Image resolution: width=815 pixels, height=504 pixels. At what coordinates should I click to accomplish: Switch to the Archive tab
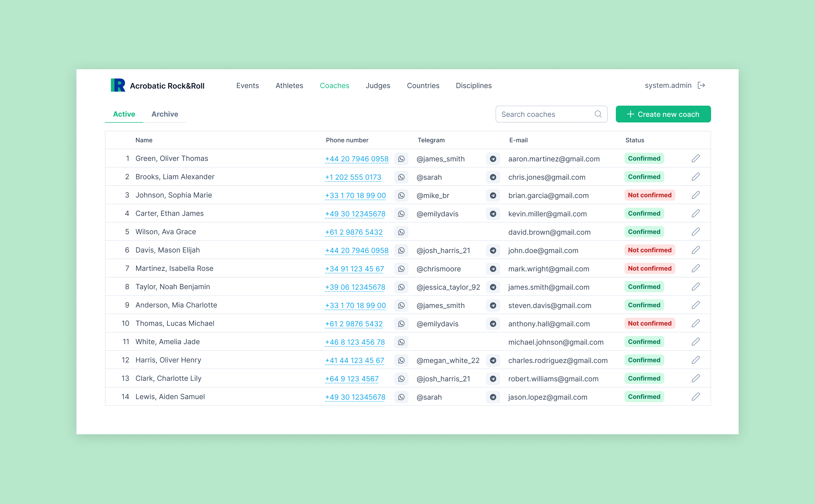pos(165,114)
